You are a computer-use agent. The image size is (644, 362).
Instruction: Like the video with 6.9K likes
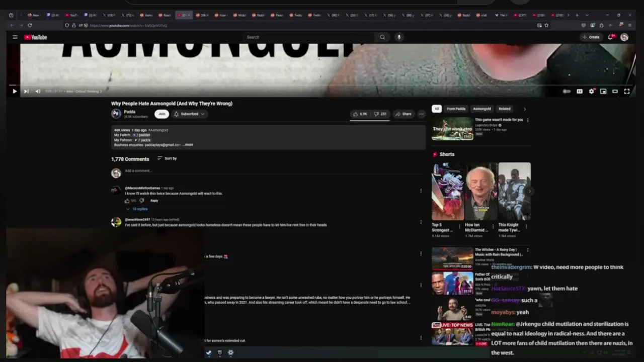click(360, 114)
